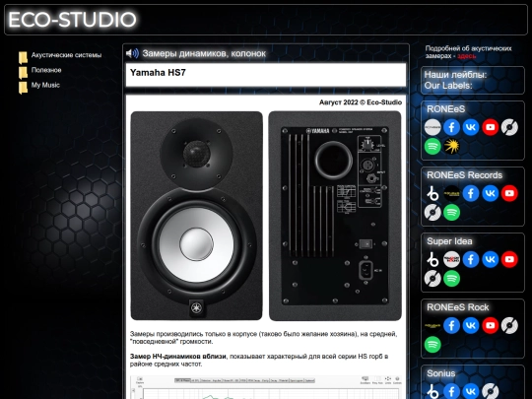
Task: Open the frequency response graph image
Action: tap(266, 387)
